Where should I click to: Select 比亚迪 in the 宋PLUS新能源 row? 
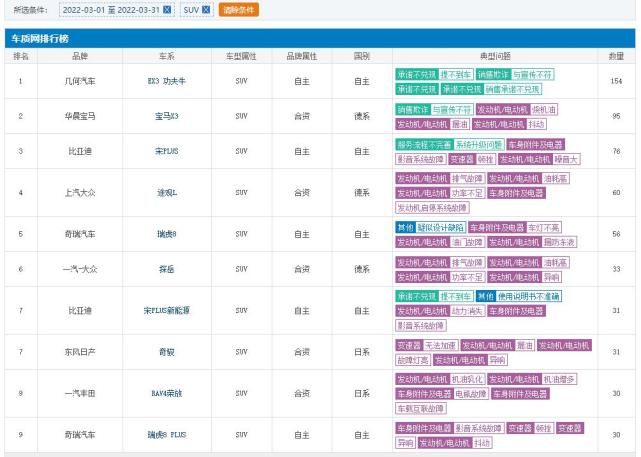click(80, 311)
